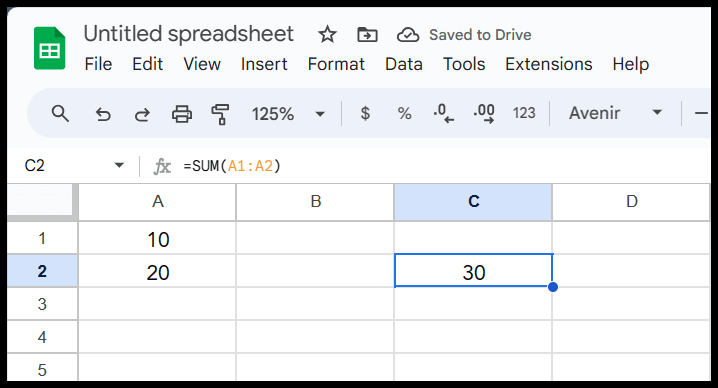Select cell A1 containing 10
Image resolution: width=718 pixels, height=388 pixels.
157,238
